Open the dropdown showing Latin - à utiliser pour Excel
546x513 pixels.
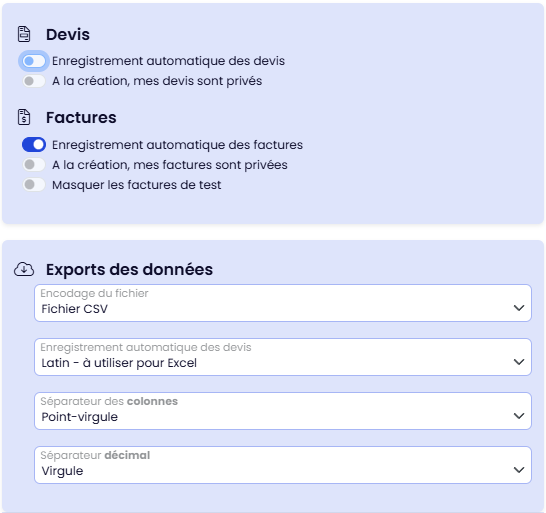tap(283, 357)
